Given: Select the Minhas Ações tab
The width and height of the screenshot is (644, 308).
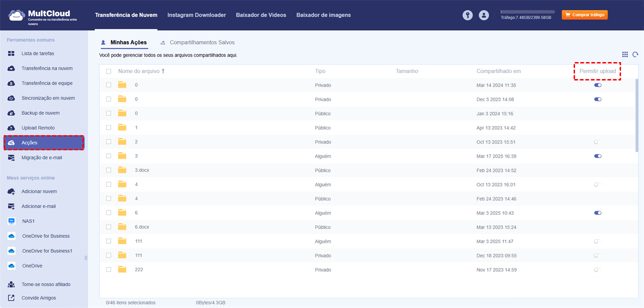Looking at the screenshot, I should point(124,42).
